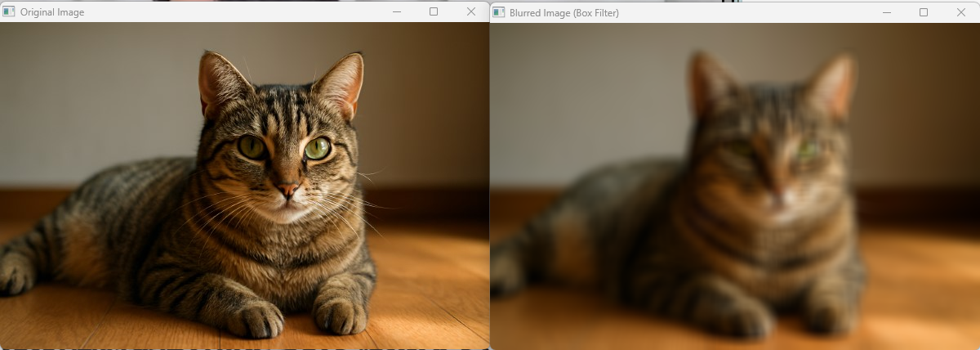Click the Original Image window app icon
The width and height of the screenshot is (980, 350).
9,12
